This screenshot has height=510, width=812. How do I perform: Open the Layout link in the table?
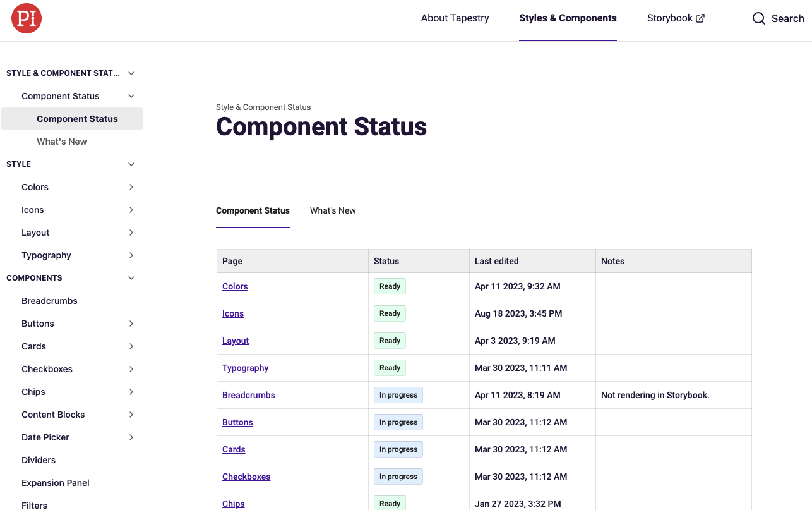pyautogui.click(x=236, y=341)
